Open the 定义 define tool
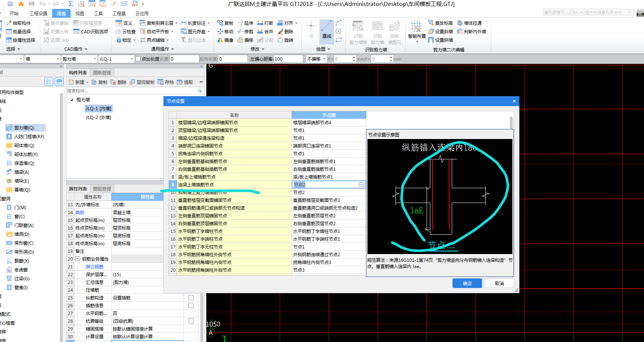Image resolution: width=644 pixels, height=342 pixels. 124,23
